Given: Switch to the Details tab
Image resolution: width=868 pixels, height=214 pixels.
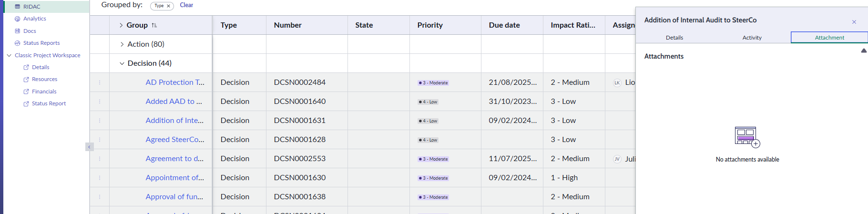Looking at the screenshot, I should point(674,38).
